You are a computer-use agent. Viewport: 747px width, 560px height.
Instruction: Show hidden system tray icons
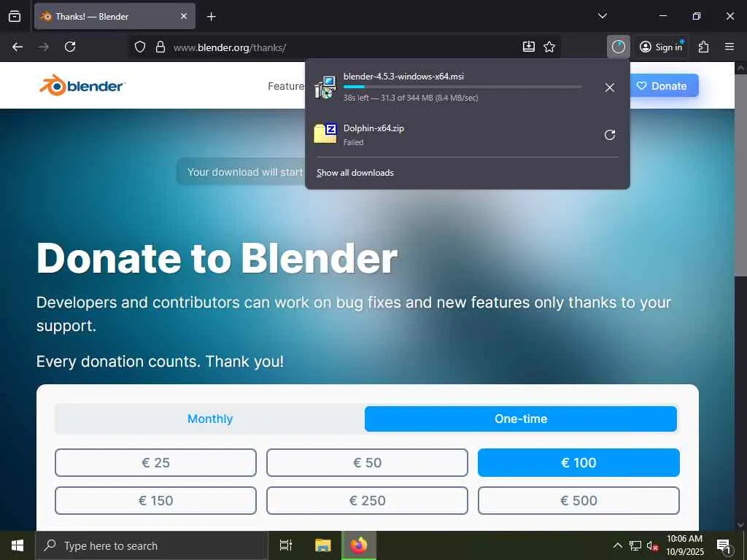(617, 545)
